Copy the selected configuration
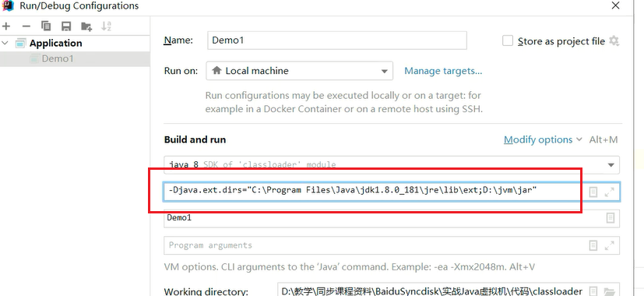The image size is (644, 296). pos(46,26)
